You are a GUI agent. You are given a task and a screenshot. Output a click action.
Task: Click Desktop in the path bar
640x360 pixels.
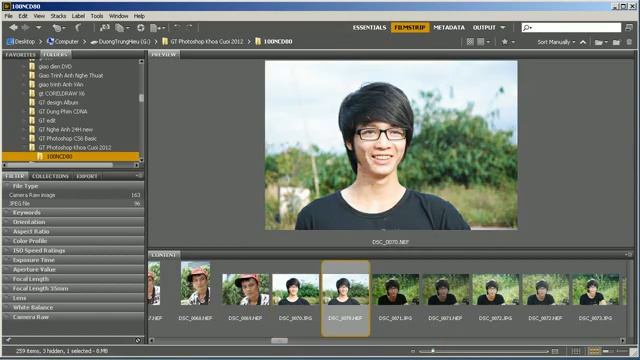pos(21,41)
